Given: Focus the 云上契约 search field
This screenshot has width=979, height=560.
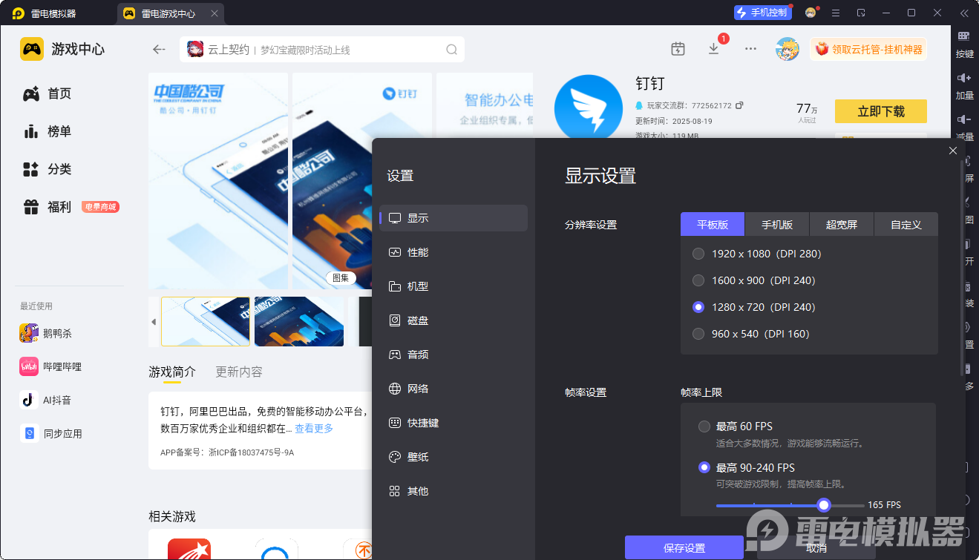Looking at the screenshot, I should pyautogui.click(x=321, y=50).
